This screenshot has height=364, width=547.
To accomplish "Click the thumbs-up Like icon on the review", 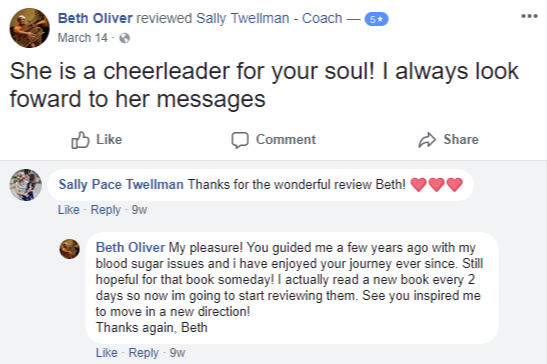I will (x=80, y=140).
